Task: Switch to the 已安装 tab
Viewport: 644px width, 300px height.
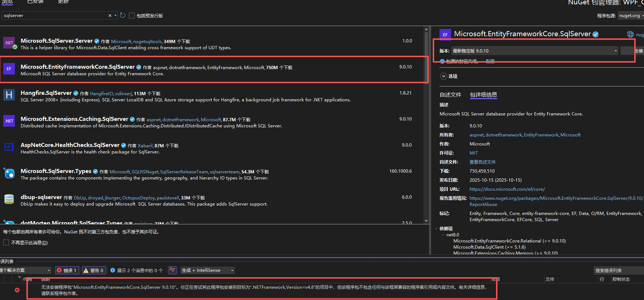Action: point(35,2)
